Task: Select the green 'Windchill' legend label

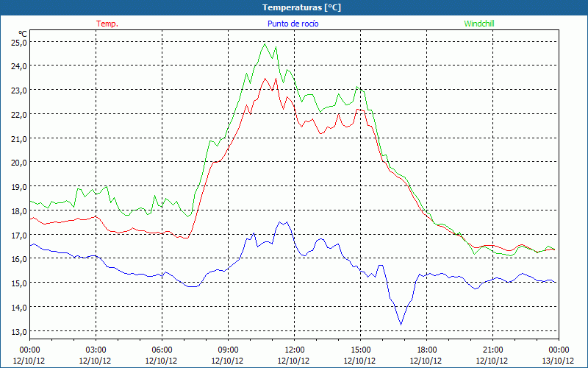Action: [x=479, y=24]
